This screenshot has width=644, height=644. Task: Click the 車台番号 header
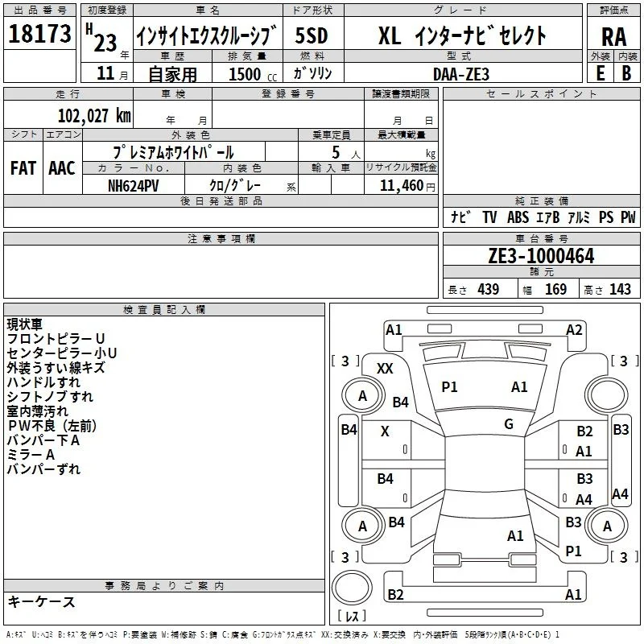[541, 238]
